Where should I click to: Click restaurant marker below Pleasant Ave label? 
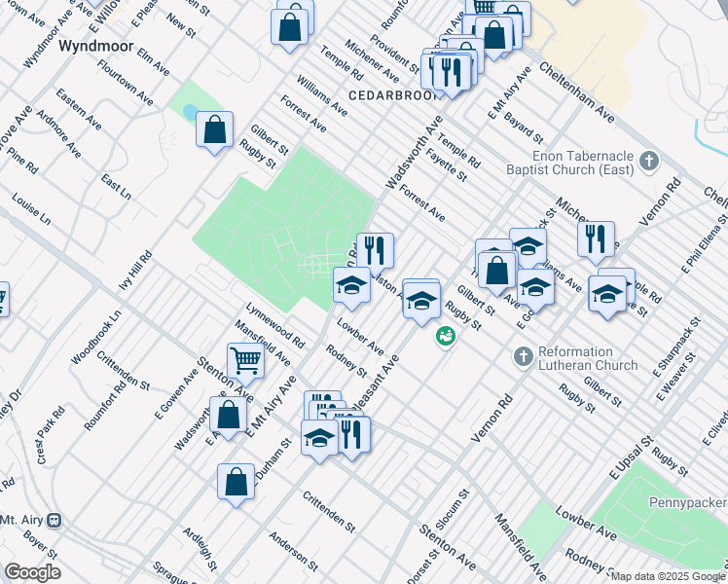[x=352, y=435]
